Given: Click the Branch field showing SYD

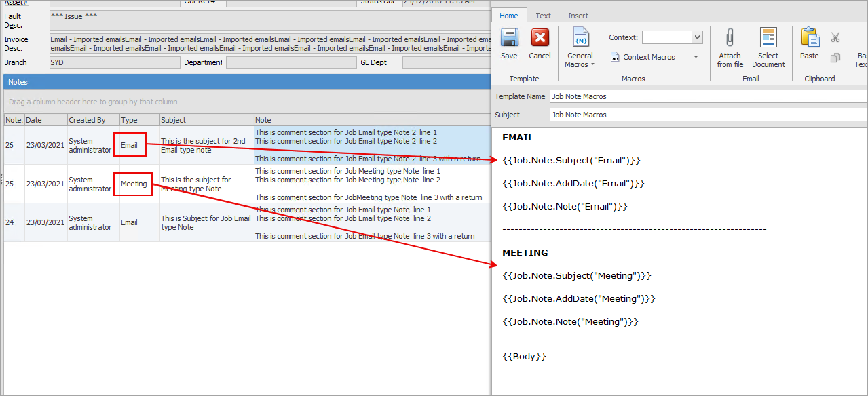Looking at the screenshot, I should 115,63.
